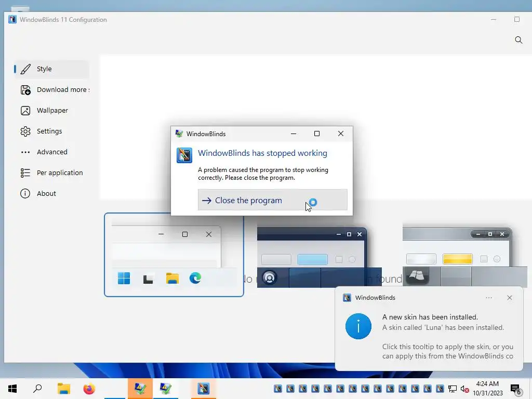Viewport: 532px width, 399px height.
Task: Select the Advanced sidebar entry
Action: pyautogui.click(x=51, y=152)
